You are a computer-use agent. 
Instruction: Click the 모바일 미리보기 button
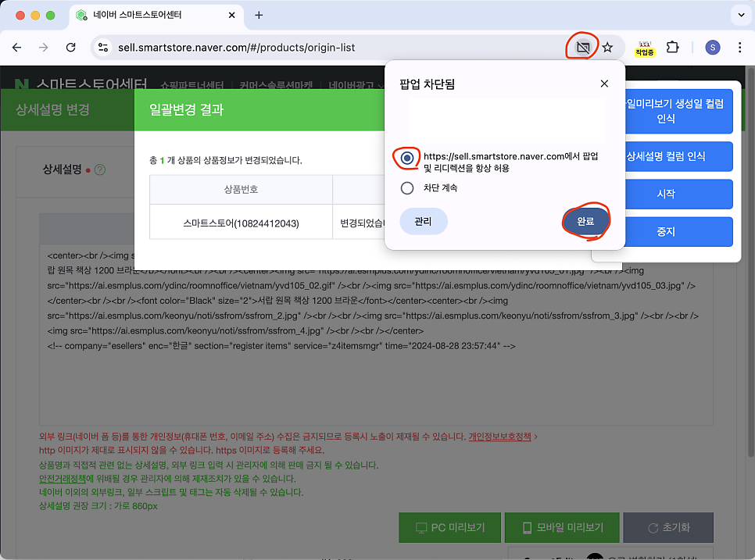click(563, 528)
